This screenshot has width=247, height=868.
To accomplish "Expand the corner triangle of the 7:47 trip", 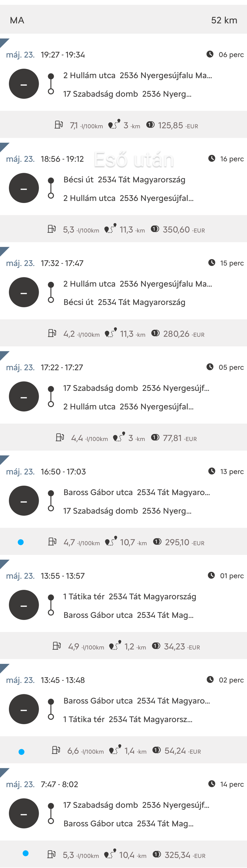I will pyautogui.click(x=4, y=772).
